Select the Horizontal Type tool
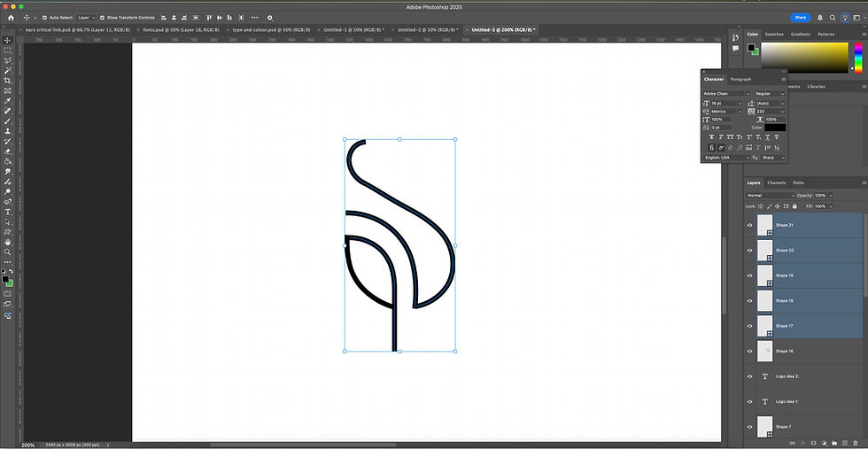 pos(8,212)
